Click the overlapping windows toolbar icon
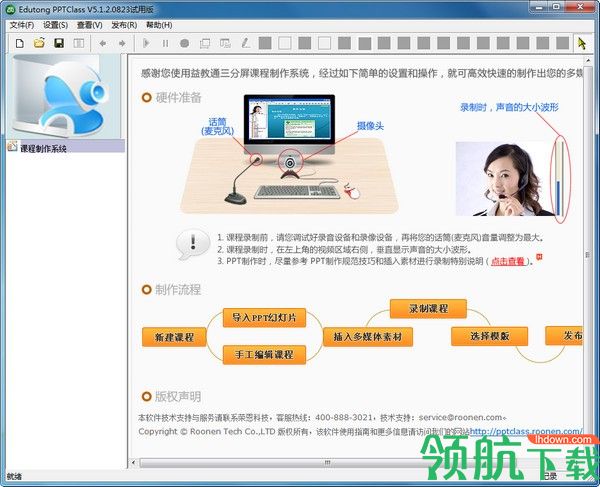Image resolution: width=600 pixels, height=487 pixels. (205, 43)
